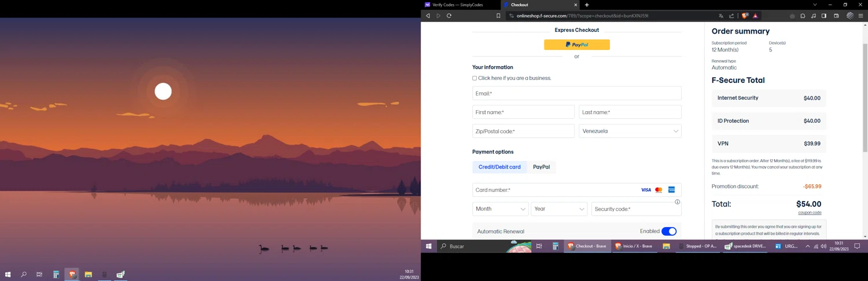Viewport: 868px width, 281px height.
Task: Open Task View on left taskbar
Action: coord(39,275)
